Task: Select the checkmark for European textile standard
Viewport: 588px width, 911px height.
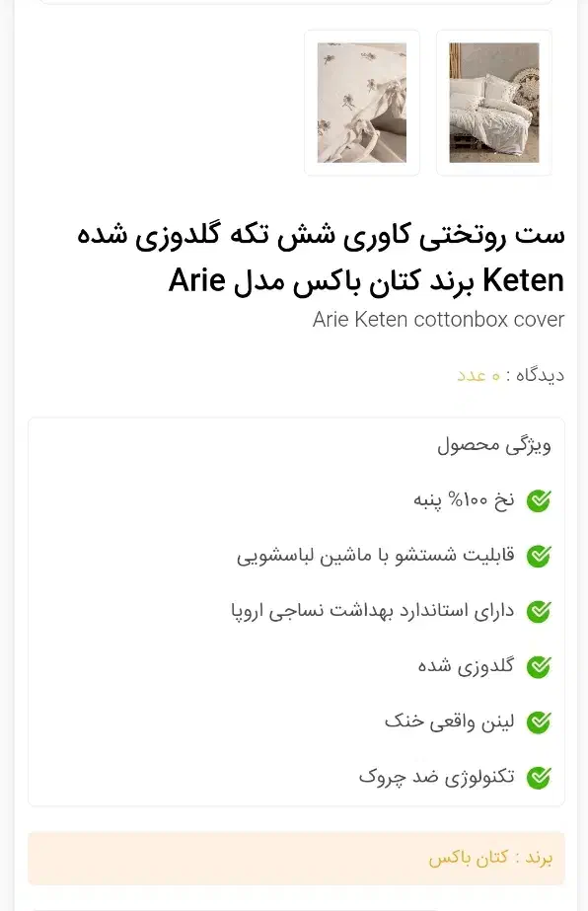Action: (539, 612)
